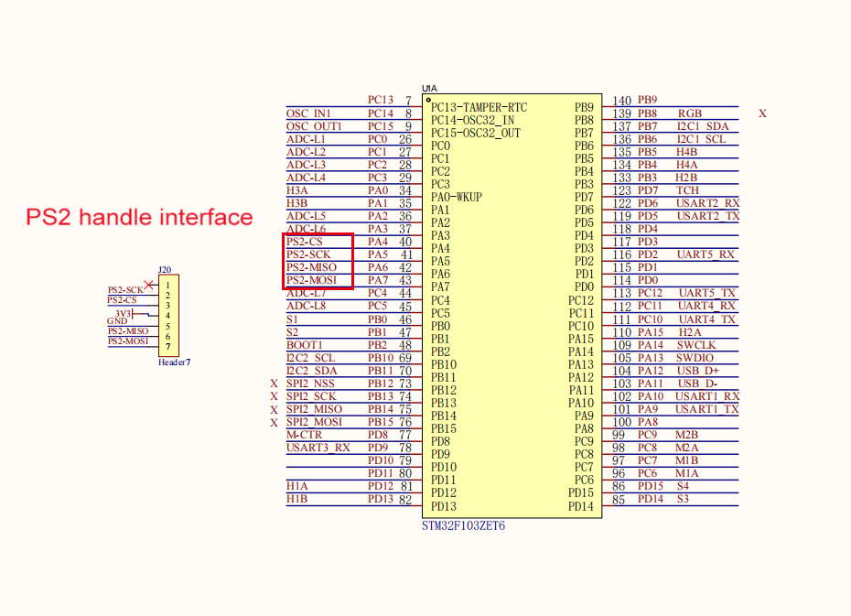Click the S4 net label
The image size is (851, 616).
(683, 486)
